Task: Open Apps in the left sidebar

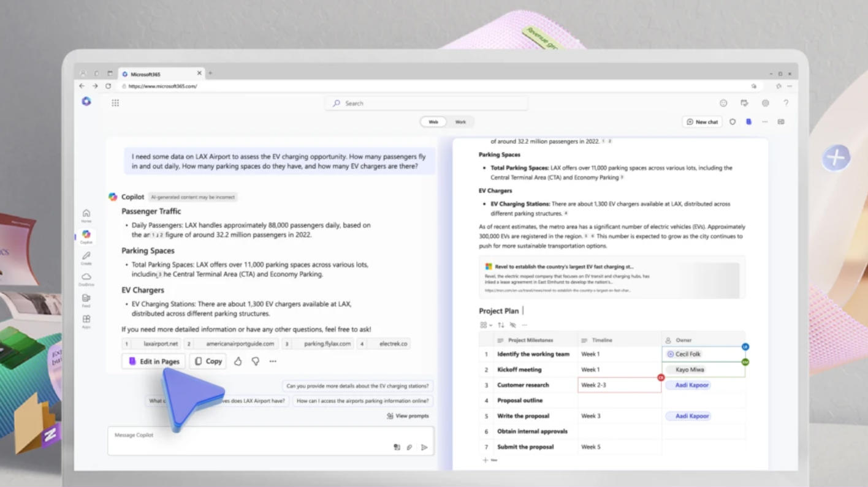Action: 86,322
